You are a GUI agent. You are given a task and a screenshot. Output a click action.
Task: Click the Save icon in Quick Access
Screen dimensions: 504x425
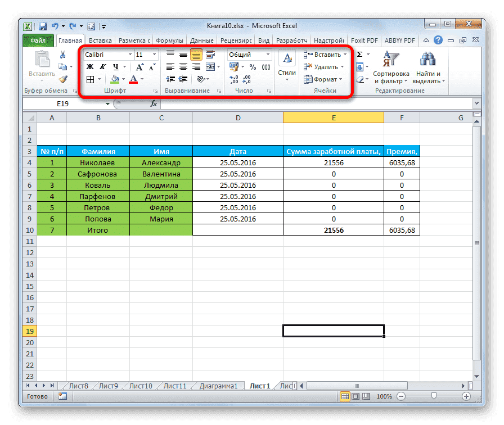[x=43, y=26]
